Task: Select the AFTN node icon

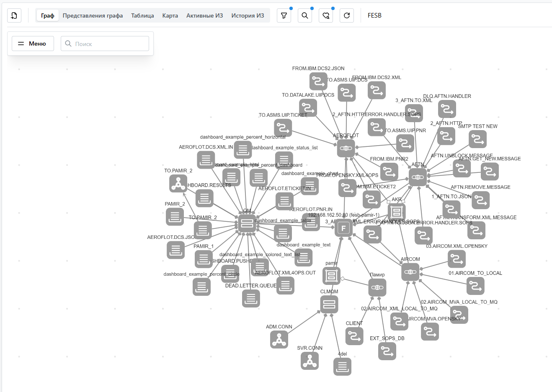Action: click(x=418, y=177)
